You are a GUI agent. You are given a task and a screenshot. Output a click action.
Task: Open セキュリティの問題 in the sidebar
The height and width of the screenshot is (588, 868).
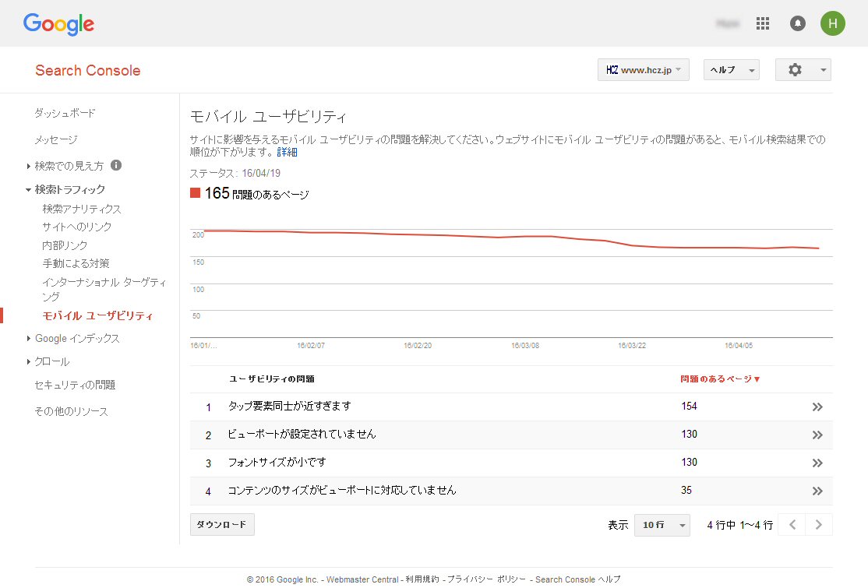[x=75, y=385]
